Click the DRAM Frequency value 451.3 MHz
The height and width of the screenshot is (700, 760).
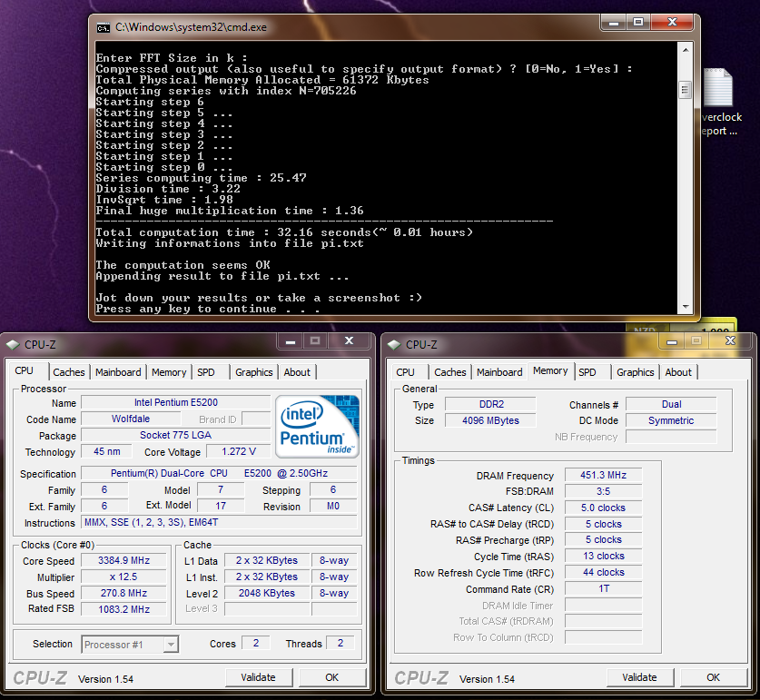coord(604,475)
